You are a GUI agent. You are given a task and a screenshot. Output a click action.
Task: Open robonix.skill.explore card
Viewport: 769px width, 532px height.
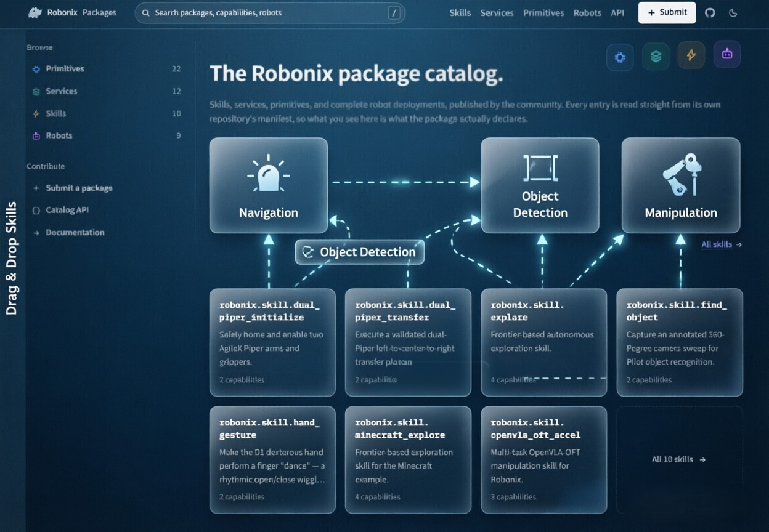[544, 342]
